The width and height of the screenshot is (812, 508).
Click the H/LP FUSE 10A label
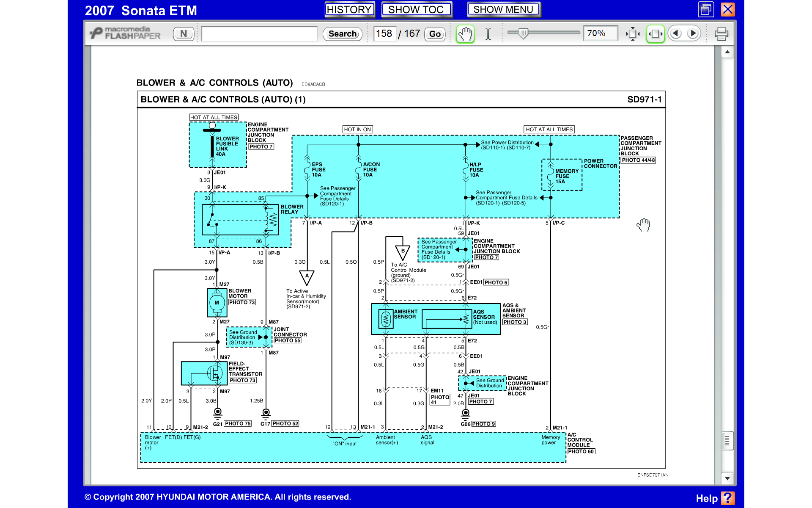coord(476,170)
